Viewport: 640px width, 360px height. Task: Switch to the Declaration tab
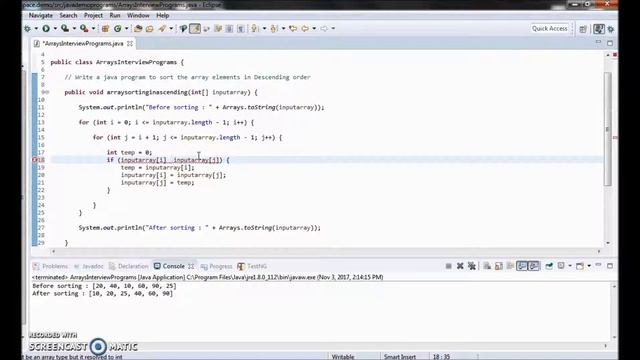(x=129, y=266)
